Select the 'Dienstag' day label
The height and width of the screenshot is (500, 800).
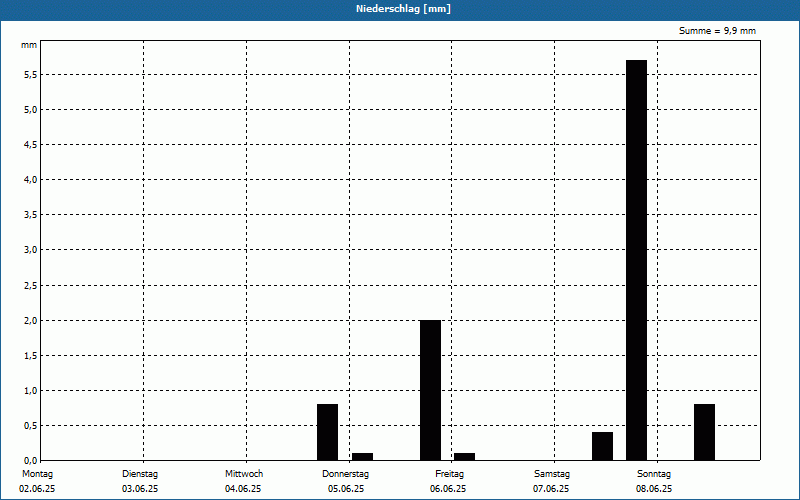coord(140,474)
